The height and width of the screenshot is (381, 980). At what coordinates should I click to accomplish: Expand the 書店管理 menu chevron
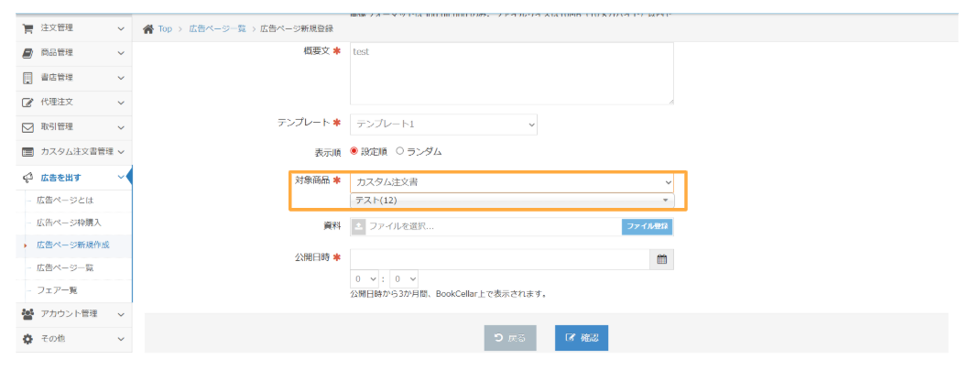coord(121,78)
